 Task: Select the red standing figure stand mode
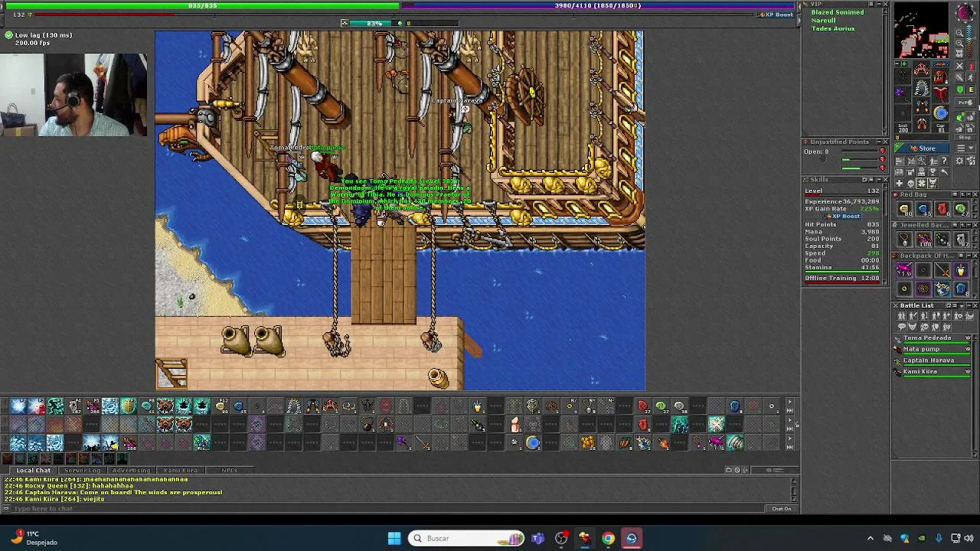click(972, 66)
